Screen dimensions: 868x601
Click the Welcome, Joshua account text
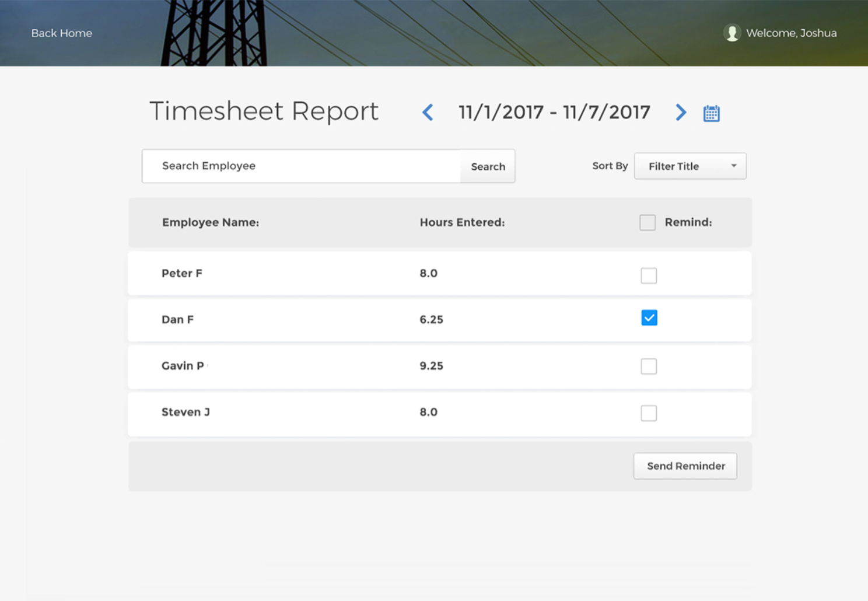791,33
